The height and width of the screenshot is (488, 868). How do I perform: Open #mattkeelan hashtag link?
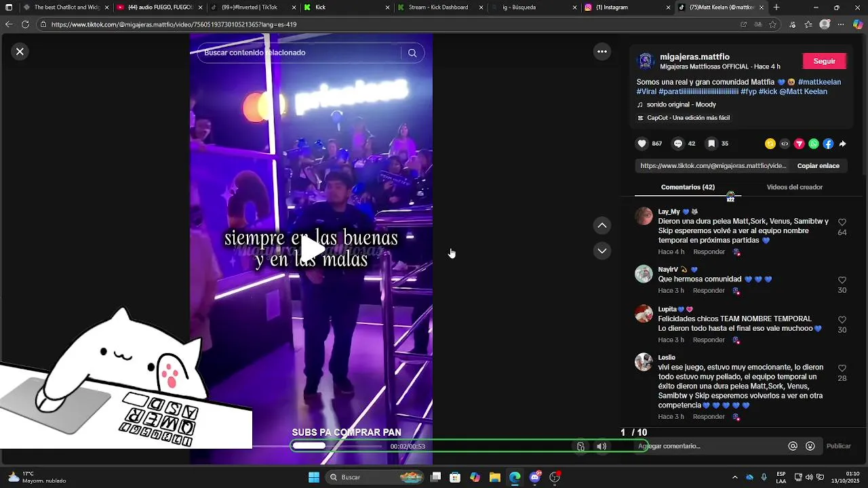point(819,82)
